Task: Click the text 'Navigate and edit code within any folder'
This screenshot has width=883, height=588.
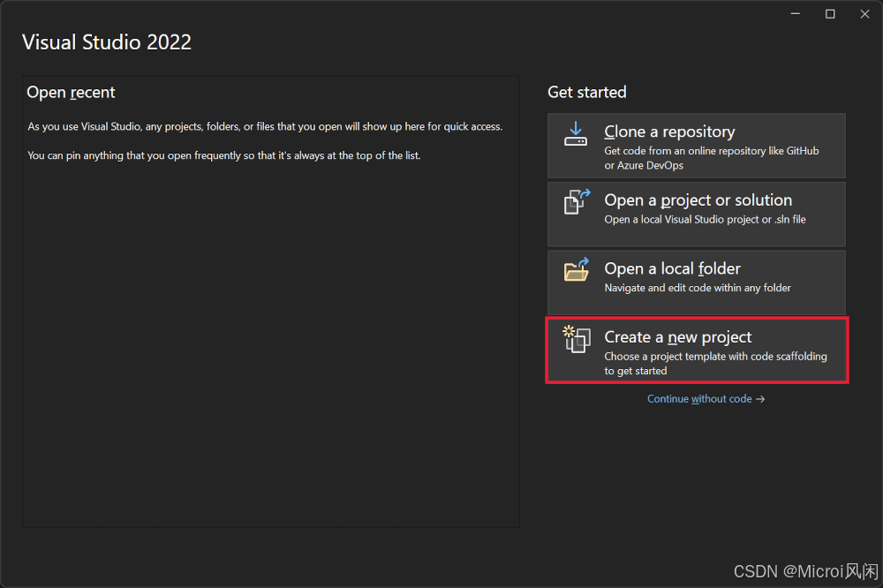Action: click(x=698, y=288)
